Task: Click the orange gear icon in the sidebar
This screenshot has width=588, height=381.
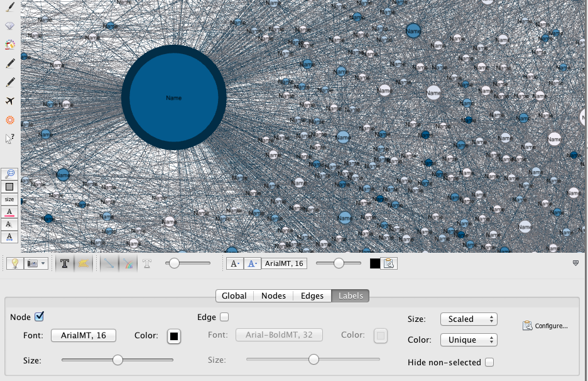Action: pos(9,119)
